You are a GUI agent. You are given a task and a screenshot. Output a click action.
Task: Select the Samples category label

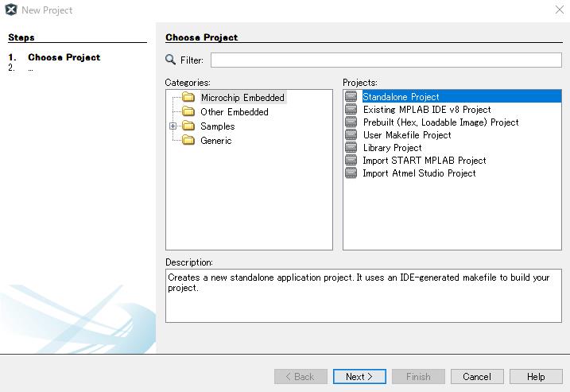point(218,126)
